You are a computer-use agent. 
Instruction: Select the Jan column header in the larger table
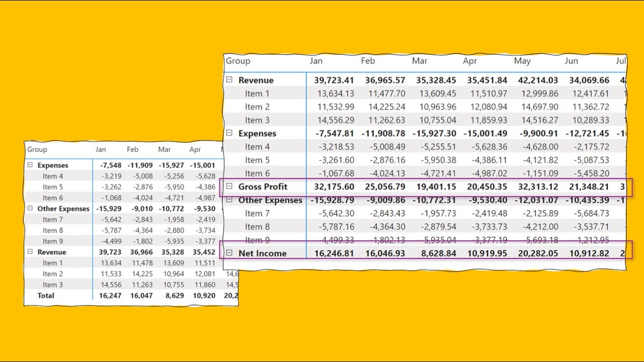(x=316, y=61)
